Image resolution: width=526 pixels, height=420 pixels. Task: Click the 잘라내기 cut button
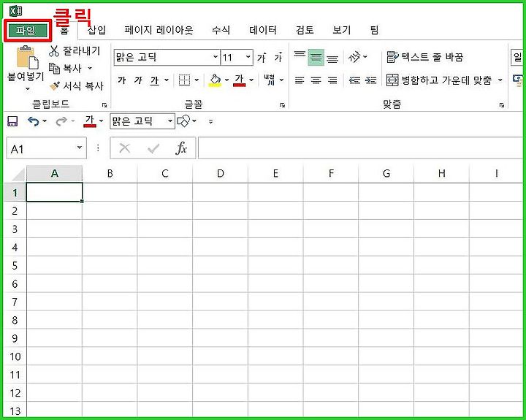click(x=75, y=51)
